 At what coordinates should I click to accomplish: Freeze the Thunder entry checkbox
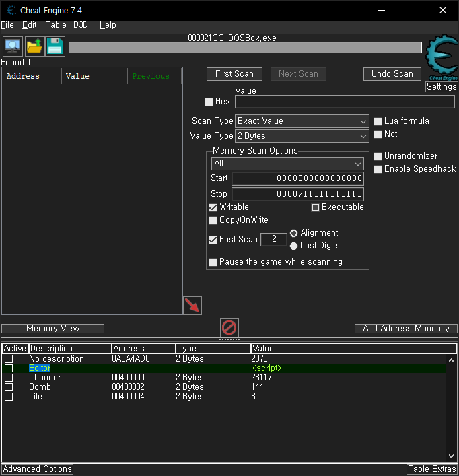click(9, 378)
